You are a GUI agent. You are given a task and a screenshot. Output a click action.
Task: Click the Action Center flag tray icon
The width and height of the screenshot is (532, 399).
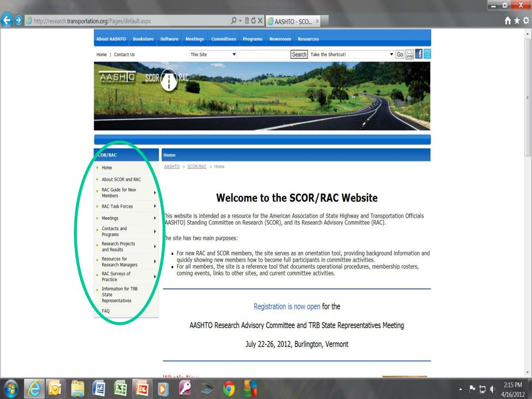click(x=472, y=389)
